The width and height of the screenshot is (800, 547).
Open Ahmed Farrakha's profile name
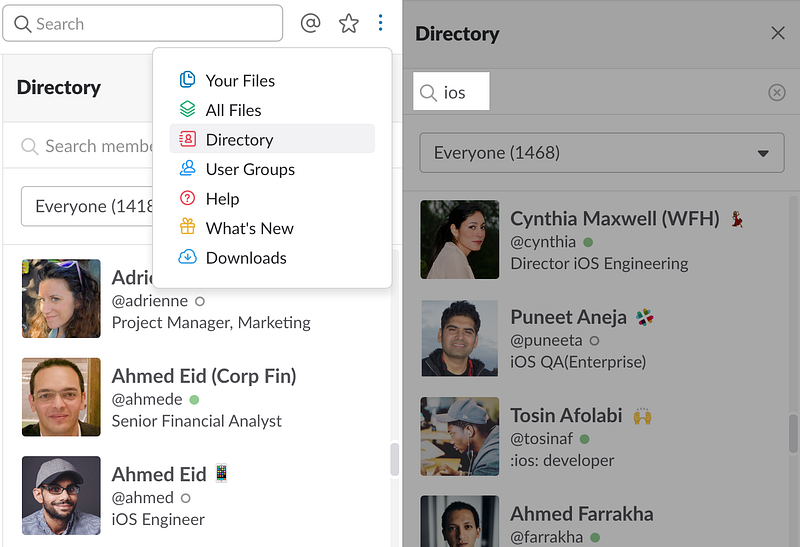click(x=581, y=514)
